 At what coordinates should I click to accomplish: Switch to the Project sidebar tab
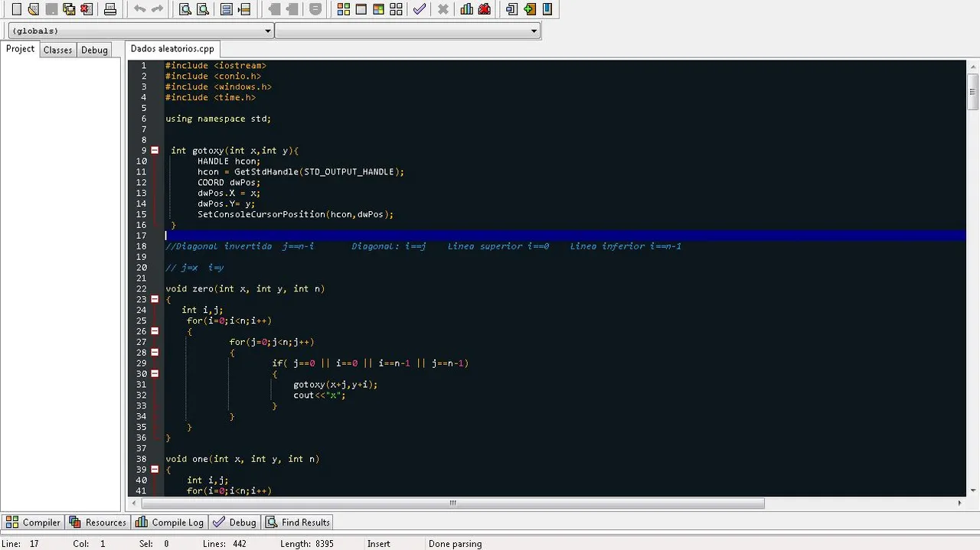[x=20, y=49]
